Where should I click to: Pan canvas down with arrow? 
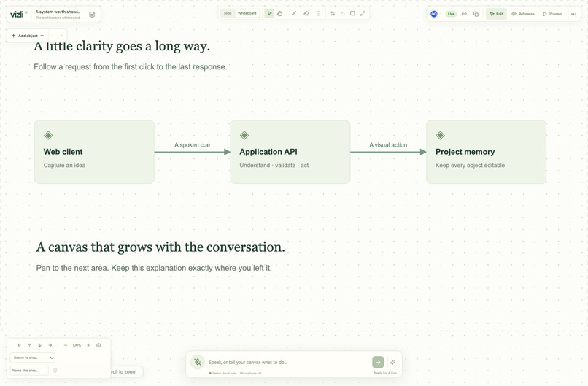39,345
